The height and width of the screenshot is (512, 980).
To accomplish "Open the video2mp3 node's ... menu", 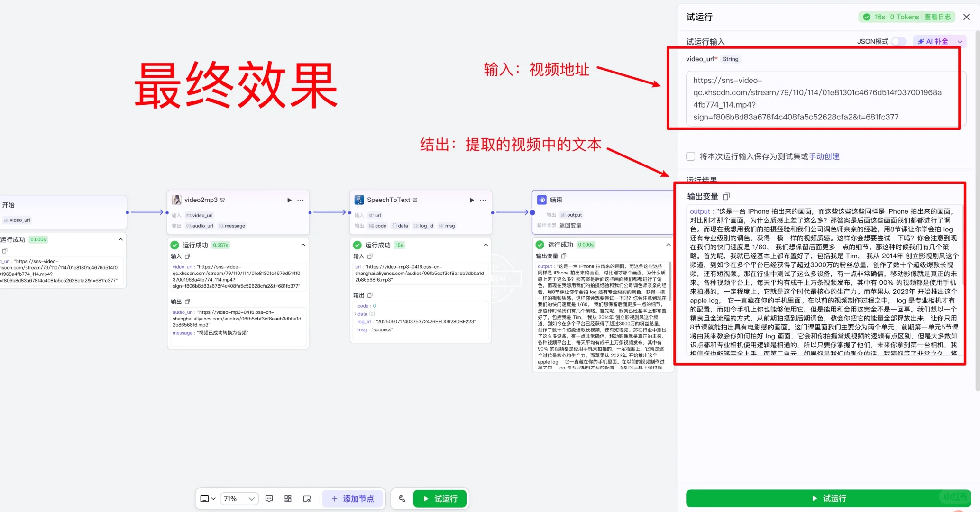I will tap(301, 200).
